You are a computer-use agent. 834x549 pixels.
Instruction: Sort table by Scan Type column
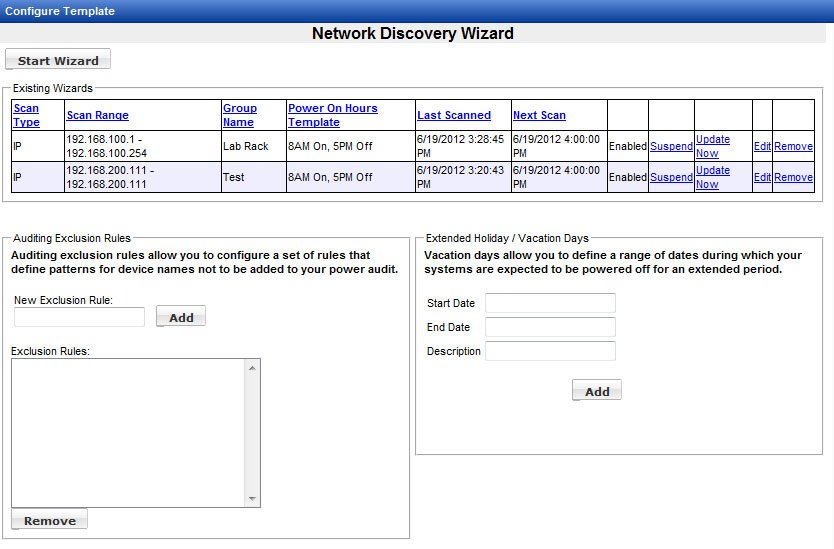pos(26,115)
